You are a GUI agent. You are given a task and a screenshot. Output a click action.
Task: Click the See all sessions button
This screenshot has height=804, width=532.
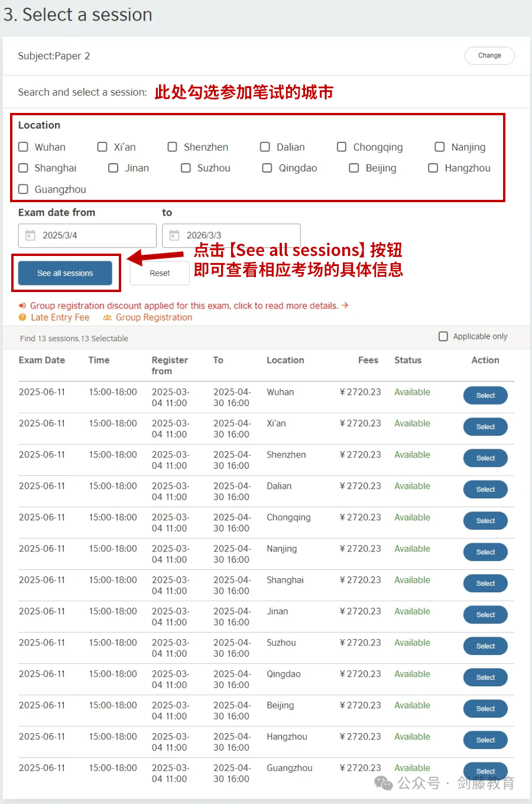click(65, 273)
